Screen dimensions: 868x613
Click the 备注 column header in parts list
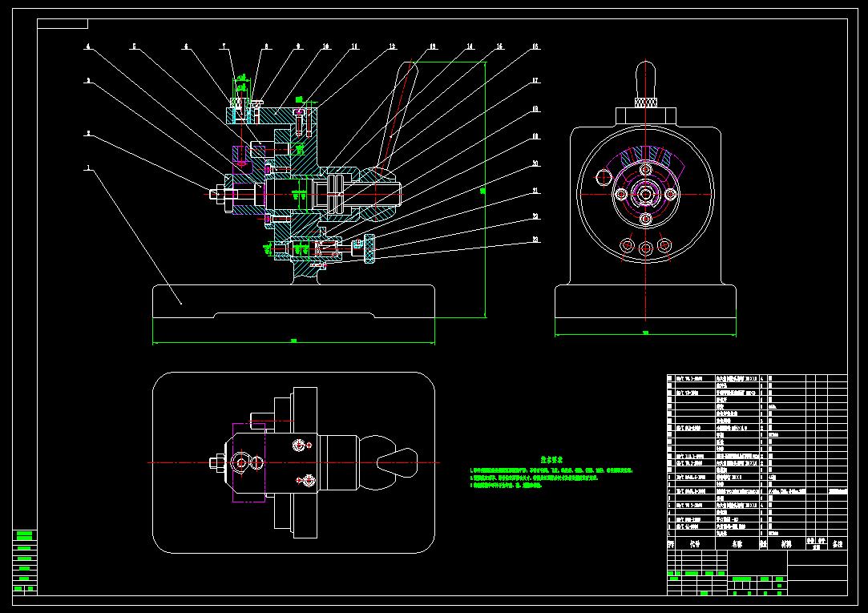[x=838, y=544]
